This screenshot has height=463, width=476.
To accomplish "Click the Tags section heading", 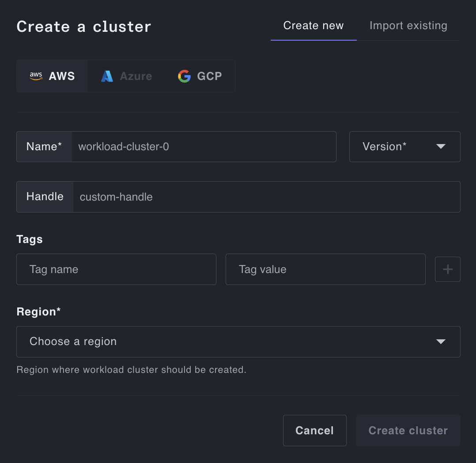I will point(30,239).
